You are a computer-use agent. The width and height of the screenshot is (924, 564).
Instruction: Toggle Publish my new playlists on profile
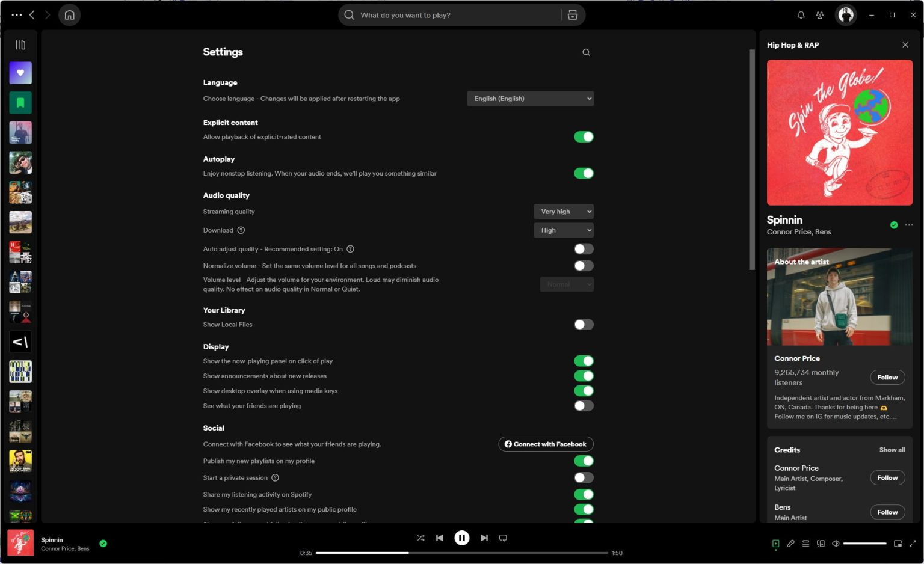(584, 461)
